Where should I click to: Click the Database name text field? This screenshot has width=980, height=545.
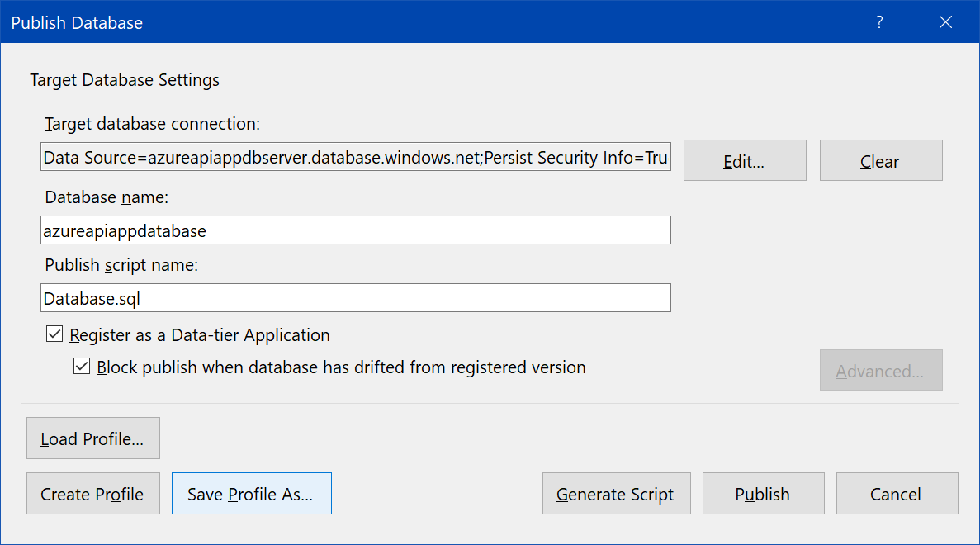pyautogui.click(x=355, y=230)
